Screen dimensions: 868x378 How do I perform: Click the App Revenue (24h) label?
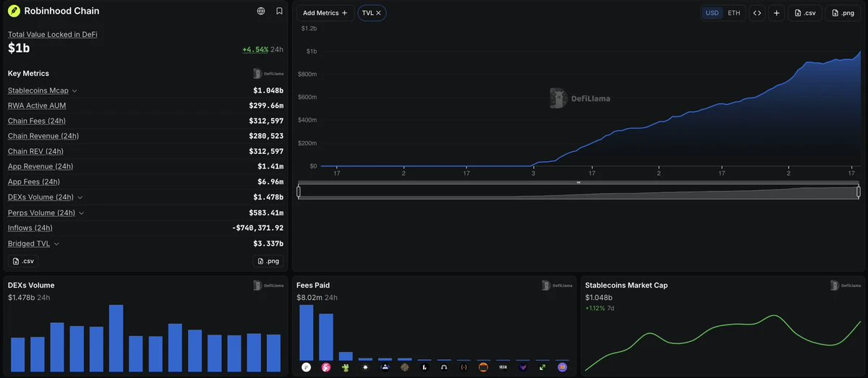click(41, 166)
